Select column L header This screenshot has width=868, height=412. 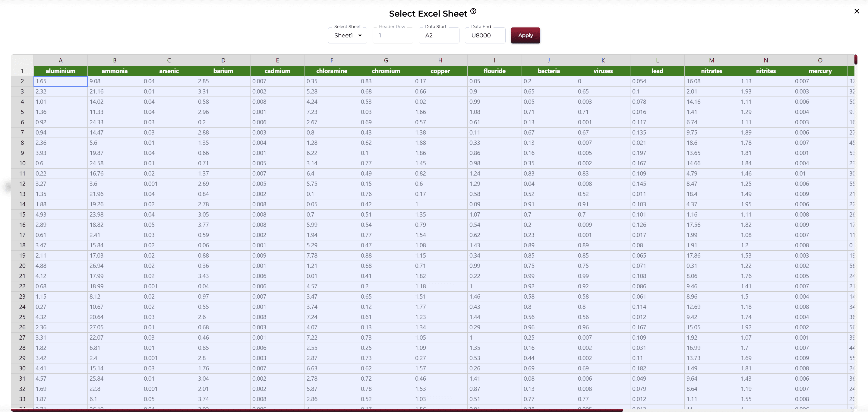(x=657, y=60)
